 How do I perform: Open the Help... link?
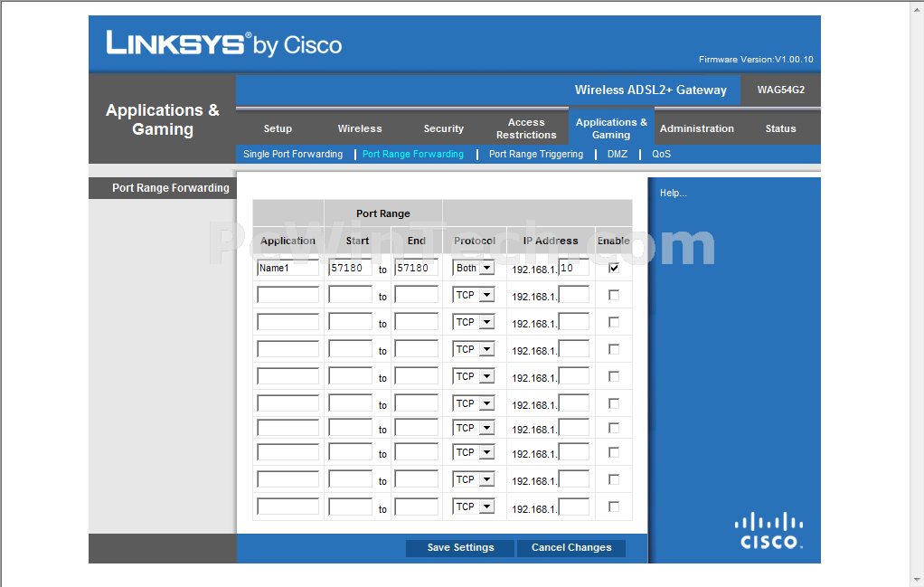pyautogui.click(x=673, y=193)
